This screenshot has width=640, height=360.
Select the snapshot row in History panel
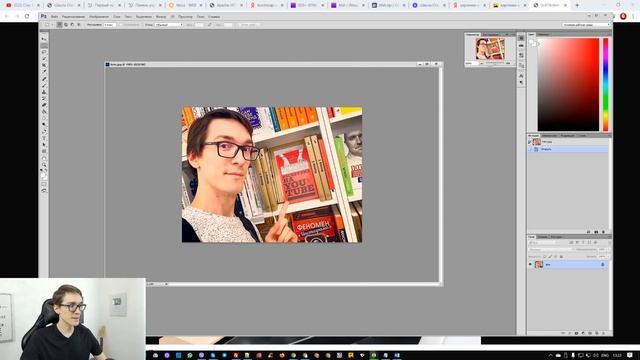coord(568,142)
